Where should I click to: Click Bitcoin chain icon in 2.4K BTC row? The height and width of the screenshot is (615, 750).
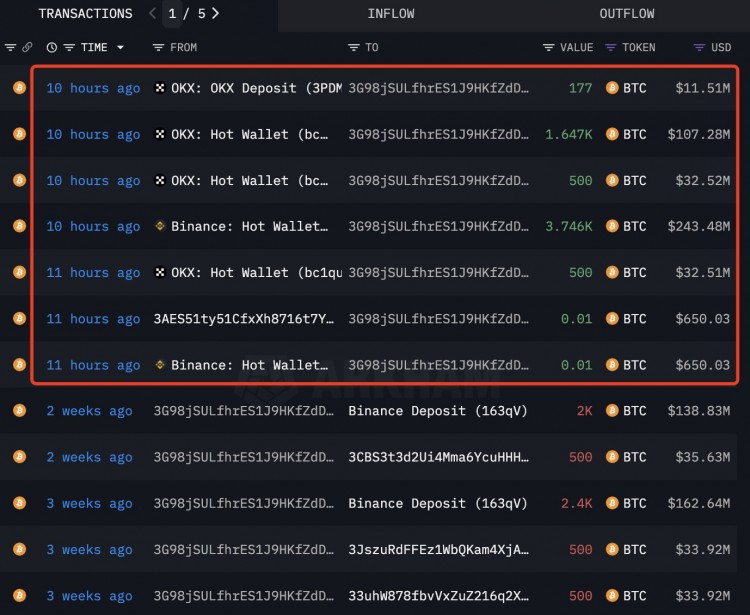click(19, 503)
